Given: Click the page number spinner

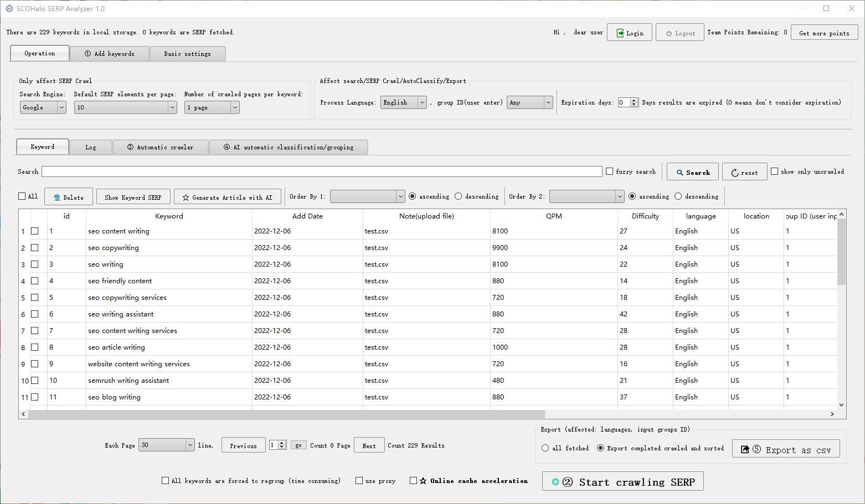Looking at the screenshot, I should [277, 445].
